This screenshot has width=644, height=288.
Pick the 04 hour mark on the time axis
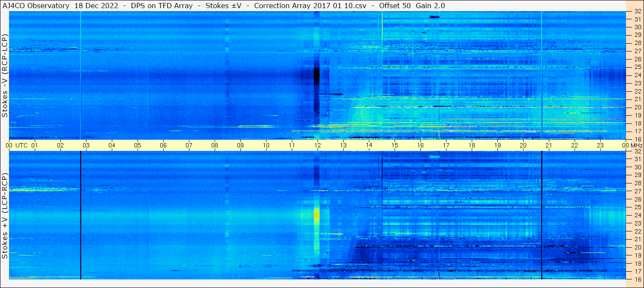112,145
